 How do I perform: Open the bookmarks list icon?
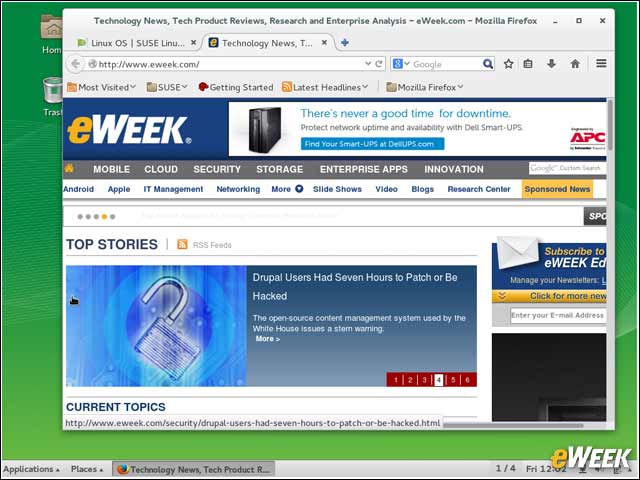(528, 64)
